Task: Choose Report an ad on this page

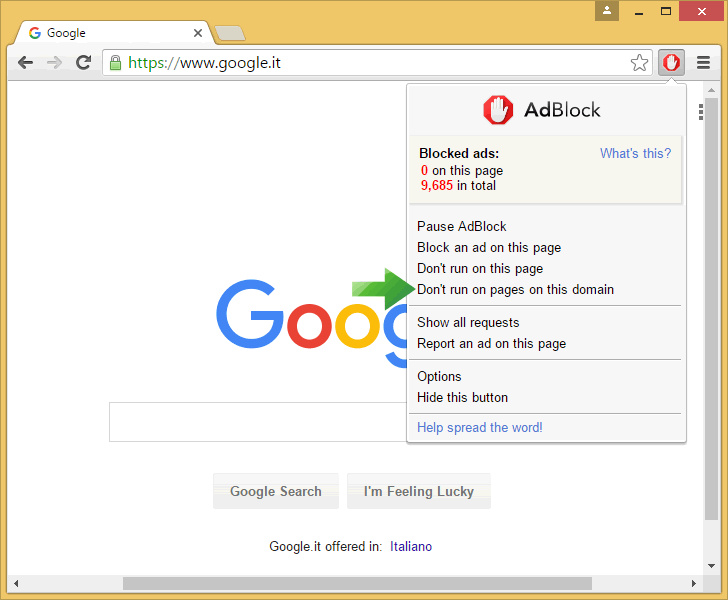Action: [x=491, y=343]
